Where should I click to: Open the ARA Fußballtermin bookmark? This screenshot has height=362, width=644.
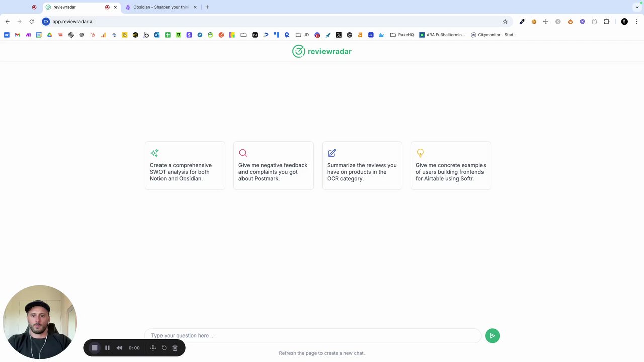click(442, 35)
